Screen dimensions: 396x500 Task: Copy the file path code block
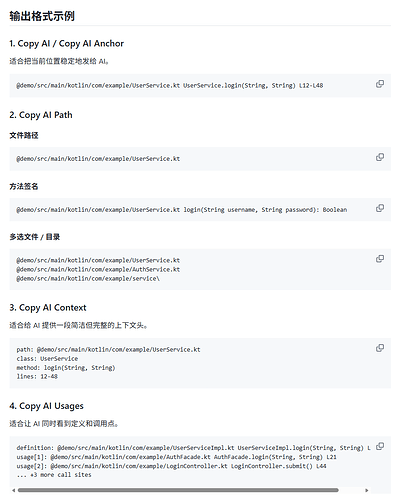(x=380, y=157)
